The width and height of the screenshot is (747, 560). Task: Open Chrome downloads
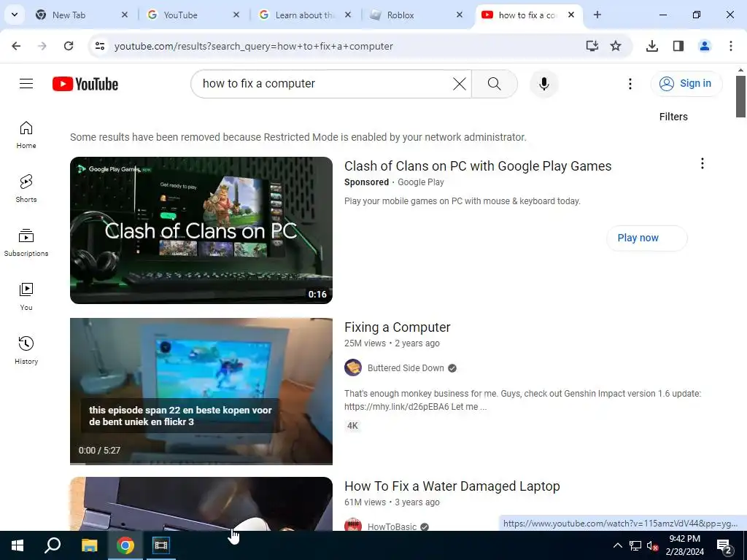651,46
